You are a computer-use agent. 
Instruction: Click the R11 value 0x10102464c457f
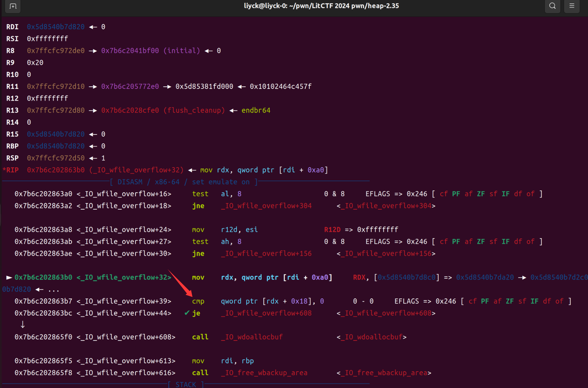(x=280, y=86)
